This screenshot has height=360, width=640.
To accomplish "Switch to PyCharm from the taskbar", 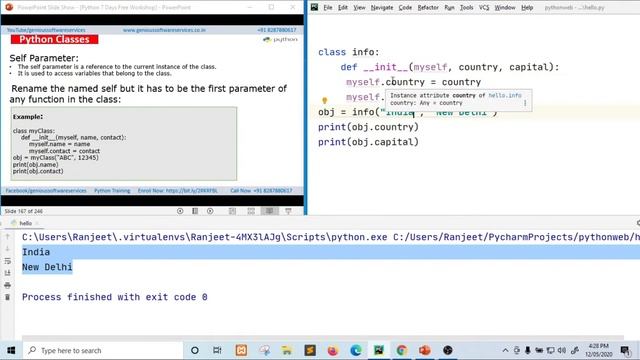I will coord(379,350).
